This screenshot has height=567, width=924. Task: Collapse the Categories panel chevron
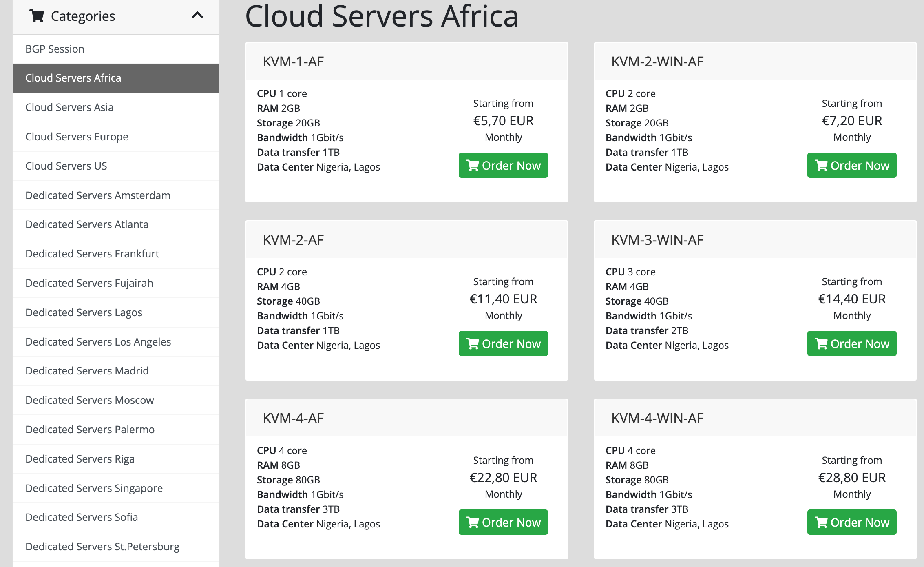(x=197, y=16)
